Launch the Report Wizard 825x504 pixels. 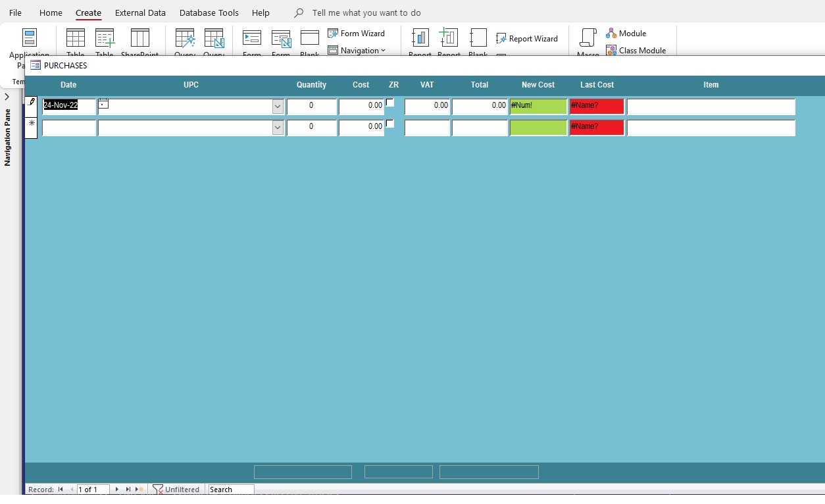tap(527, 38)
